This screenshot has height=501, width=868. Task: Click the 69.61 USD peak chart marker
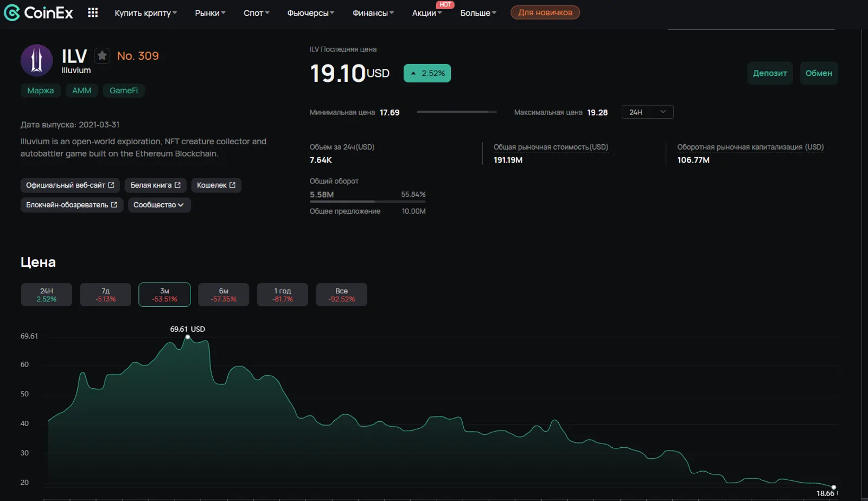[188, 337]
